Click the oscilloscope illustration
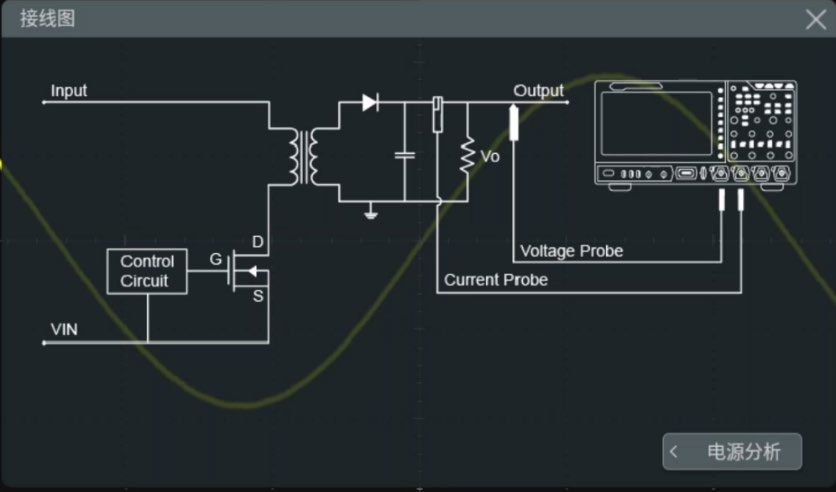The height and width of the screenshot is (492, 836). (x=696, y=135)
